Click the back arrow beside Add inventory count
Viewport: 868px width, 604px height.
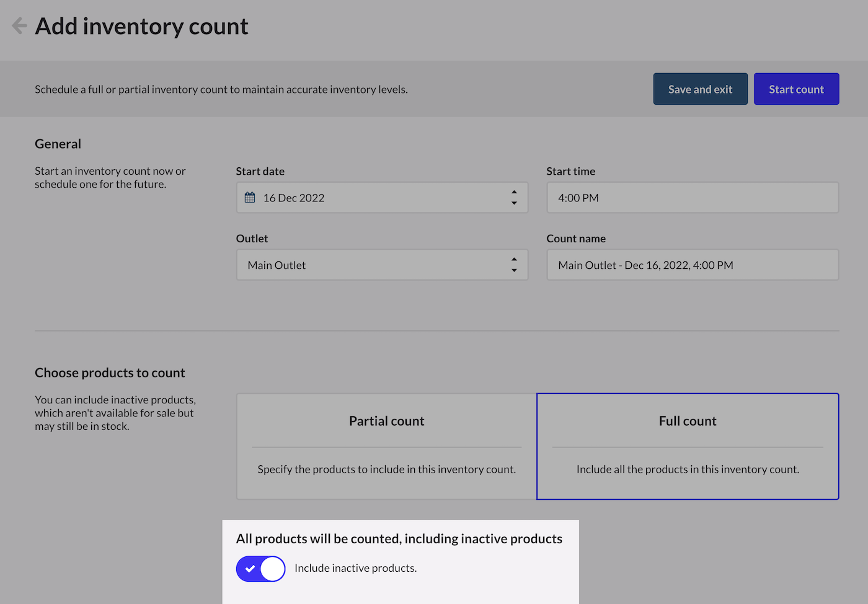19,26
